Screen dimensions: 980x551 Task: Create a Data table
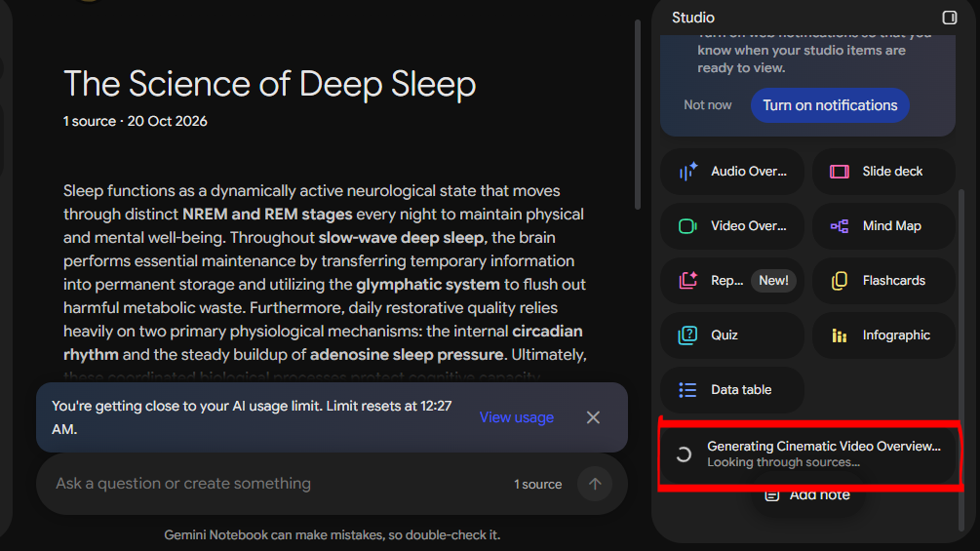tap(732, 390)
